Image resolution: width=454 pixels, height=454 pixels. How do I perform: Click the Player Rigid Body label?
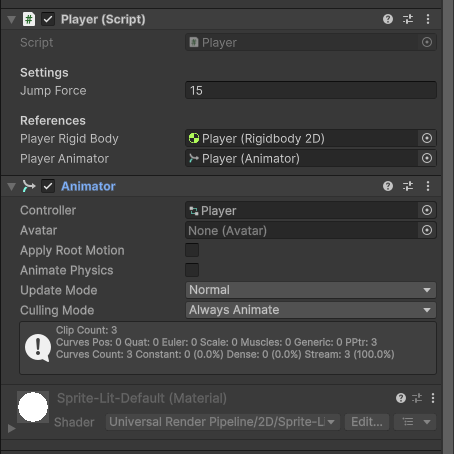tap(69, 139)
